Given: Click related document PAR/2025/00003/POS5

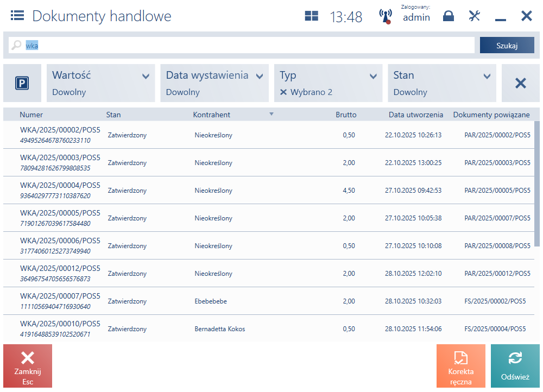Looking at the screenshot, I should [x=497, y=163].
